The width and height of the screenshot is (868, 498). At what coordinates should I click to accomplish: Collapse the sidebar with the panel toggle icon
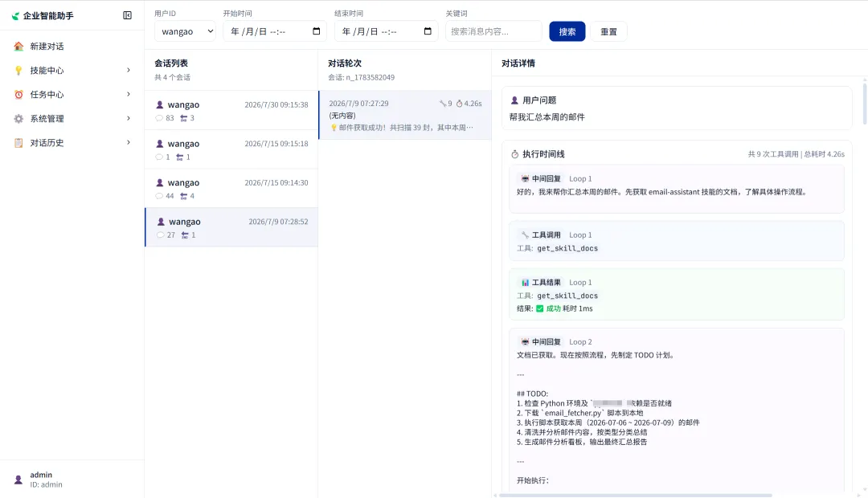click(x=127, y=15)
